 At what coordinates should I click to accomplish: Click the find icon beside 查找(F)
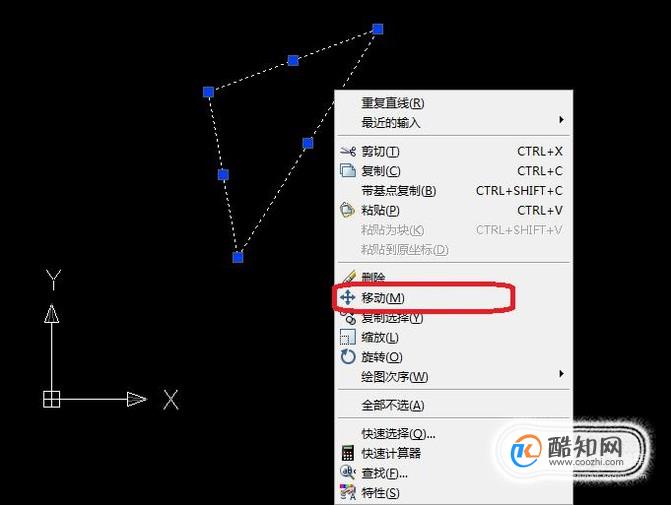pos(347,472)
